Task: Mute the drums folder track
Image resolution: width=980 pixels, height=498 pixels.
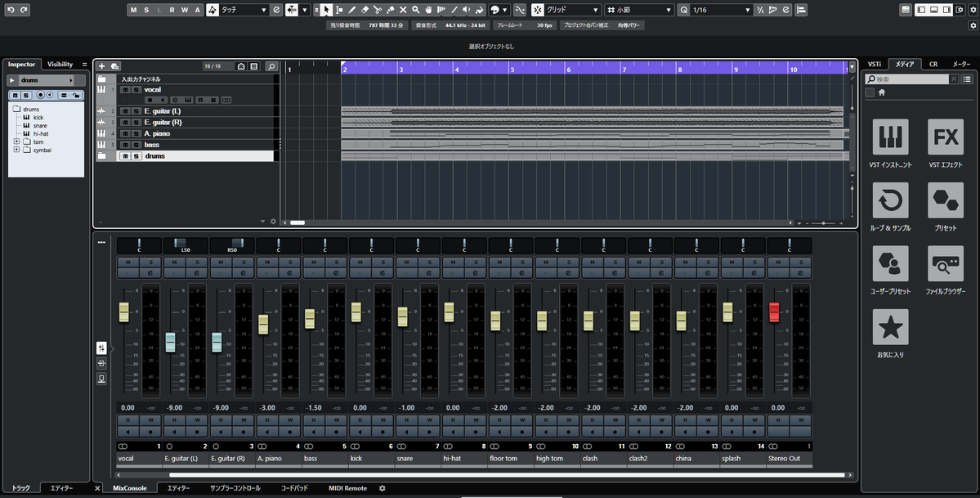Action: [125, 156]
